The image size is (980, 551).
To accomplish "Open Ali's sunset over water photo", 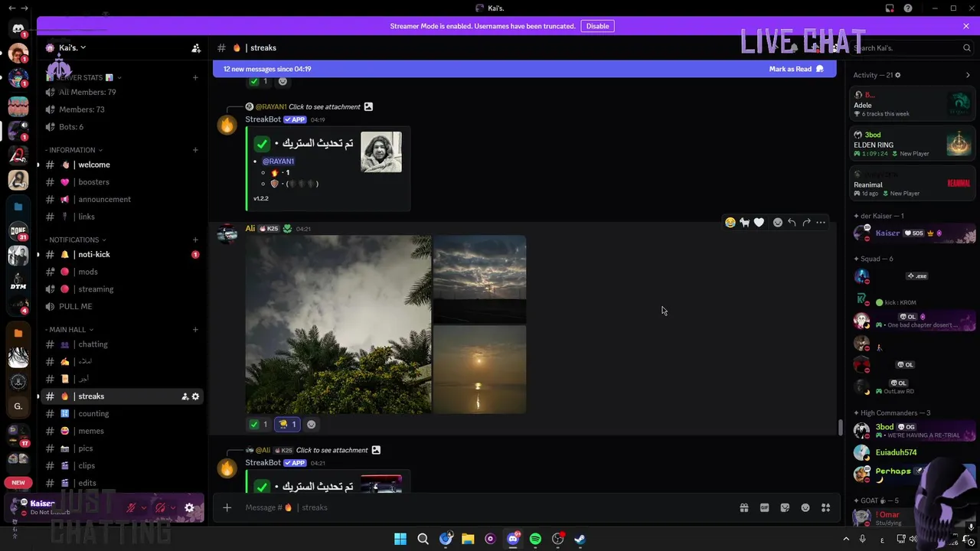I will click(x=480, y=370).
